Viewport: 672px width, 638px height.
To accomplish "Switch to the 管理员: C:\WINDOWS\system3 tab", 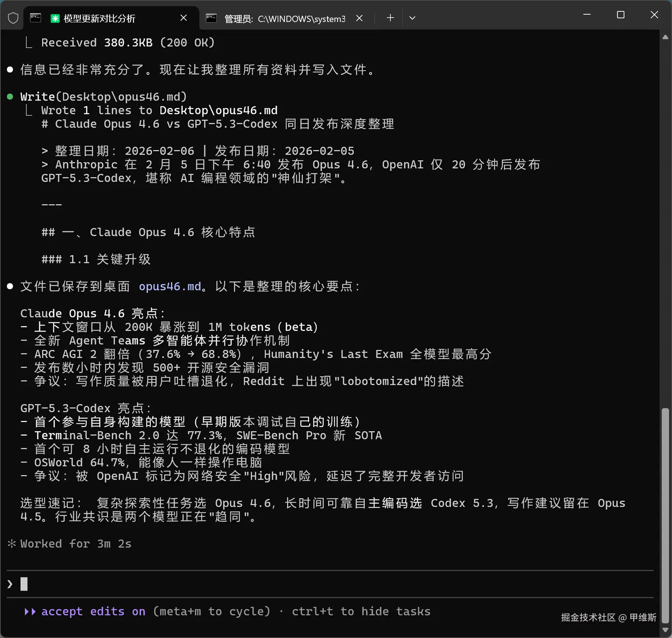I will (x=284, y=18).
